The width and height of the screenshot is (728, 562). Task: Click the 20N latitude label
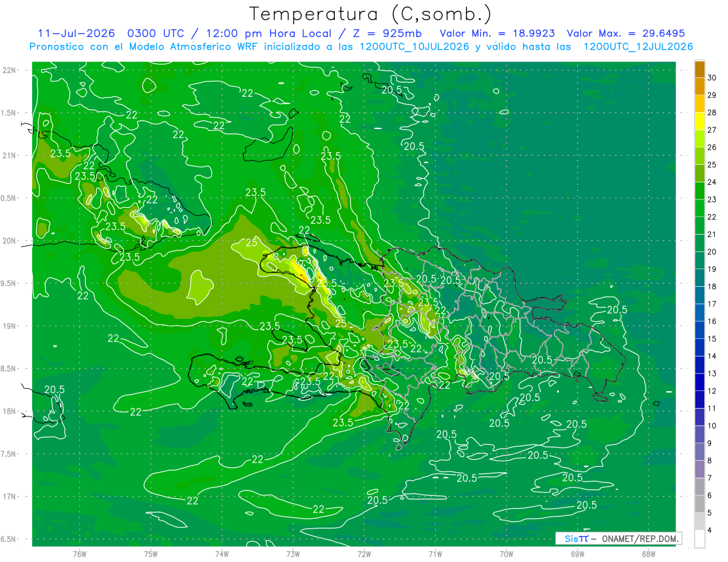tap(10, 241)
